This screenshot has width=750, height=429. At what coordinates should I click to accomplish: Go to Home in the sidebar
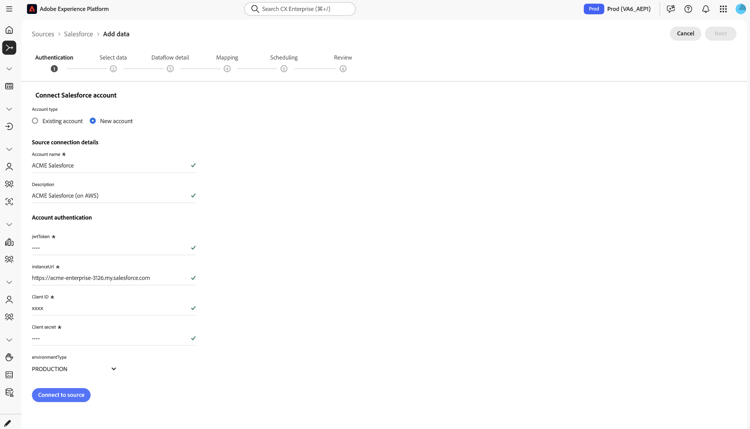(9, 30)
